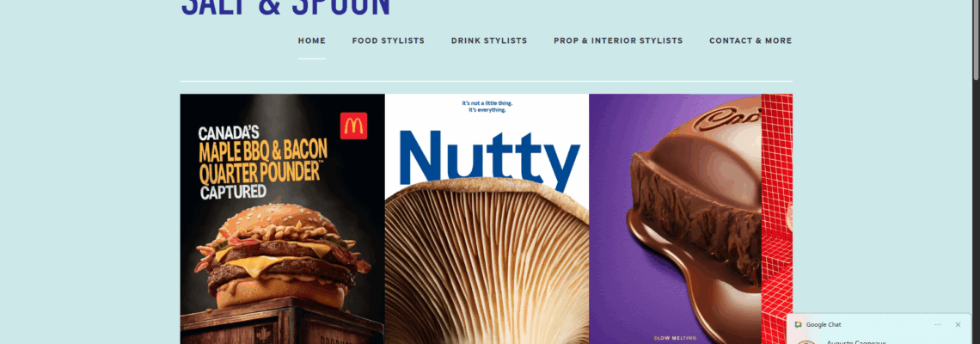Open the Home menu item

312,40
